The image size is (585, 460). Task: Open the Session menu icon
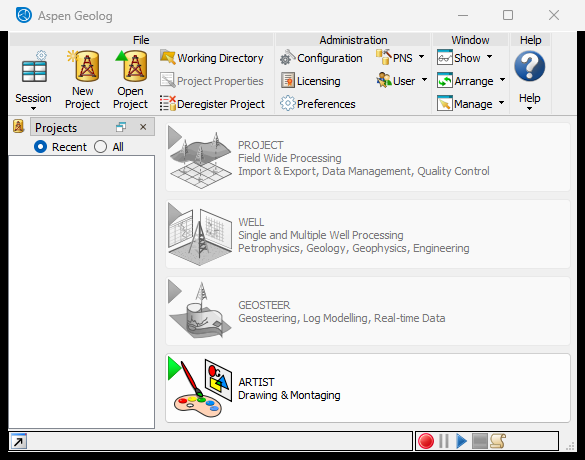click(34, 66)
